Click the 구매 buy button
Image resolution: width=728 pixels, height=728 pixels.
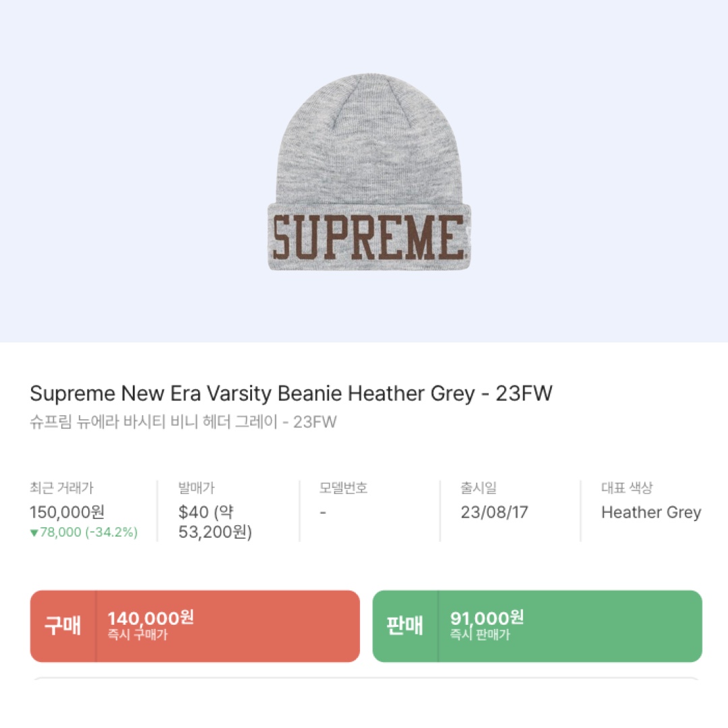(x=62, y=626)
